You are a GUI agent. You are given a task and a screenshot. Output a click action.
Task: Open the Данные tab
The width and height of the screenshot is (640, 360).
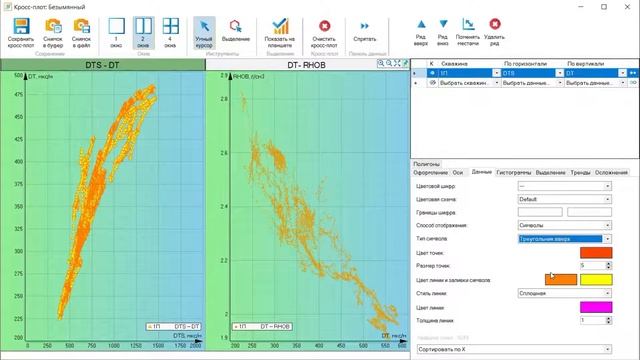click(x=482, y=172)
